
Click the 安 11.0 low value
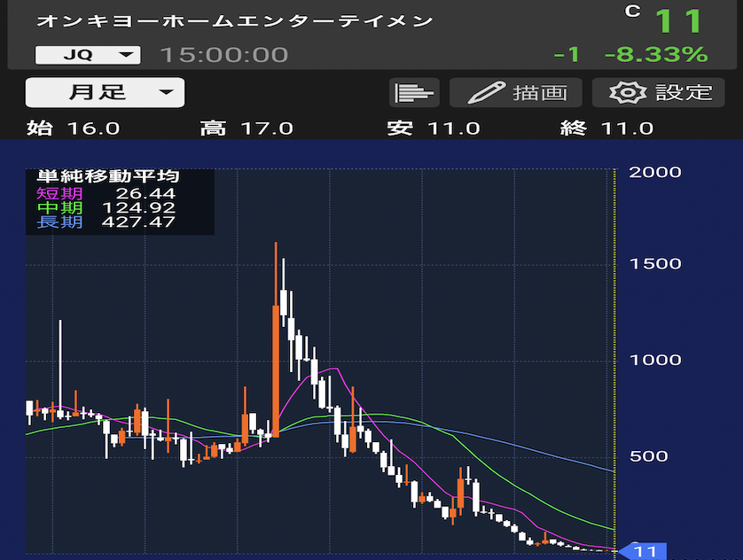[x=434, y=128]
